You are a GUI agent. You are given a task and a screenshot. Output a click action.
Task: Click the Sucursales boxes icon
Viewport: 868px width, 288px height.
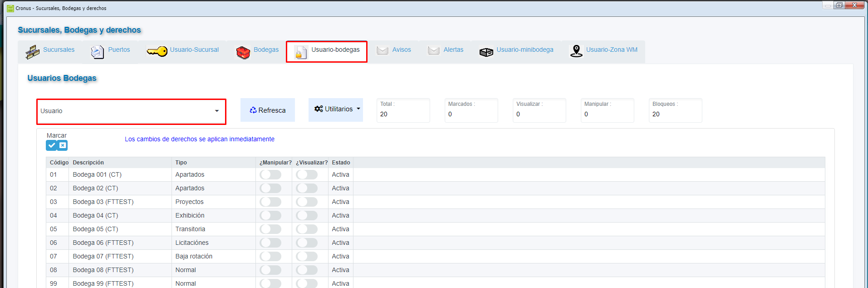point(33,52)
